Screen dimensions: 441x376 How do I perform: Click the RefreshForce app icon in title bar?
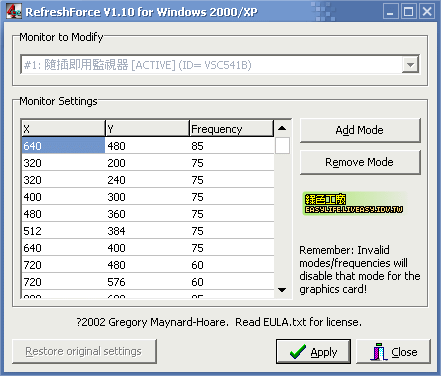tap(14, 12)
